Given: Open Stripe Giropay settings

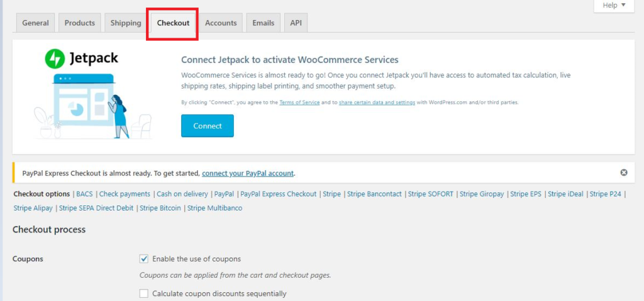Looking at the screenshot, I should pyautogui.click(x=482, y=194).
